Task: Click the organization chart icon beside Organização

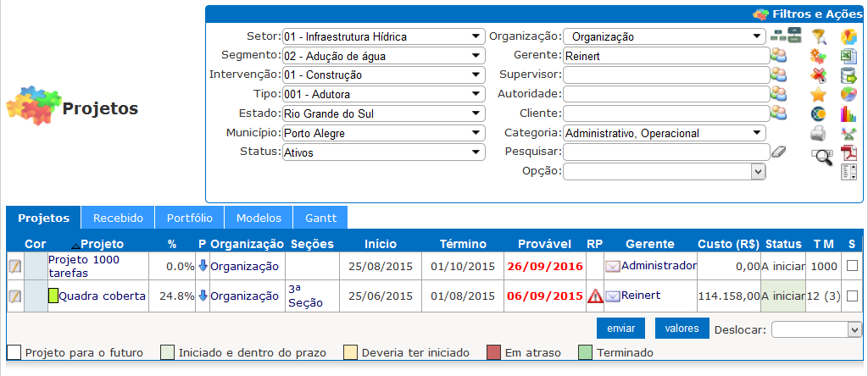Action: click(786, 36)
